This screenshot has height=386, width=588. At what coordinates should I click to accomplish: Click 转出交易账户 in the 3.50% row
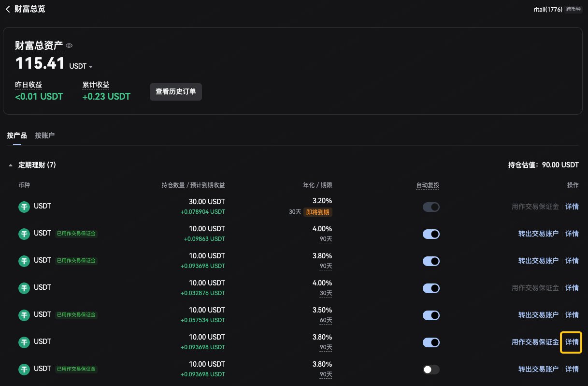click(538, 315)
